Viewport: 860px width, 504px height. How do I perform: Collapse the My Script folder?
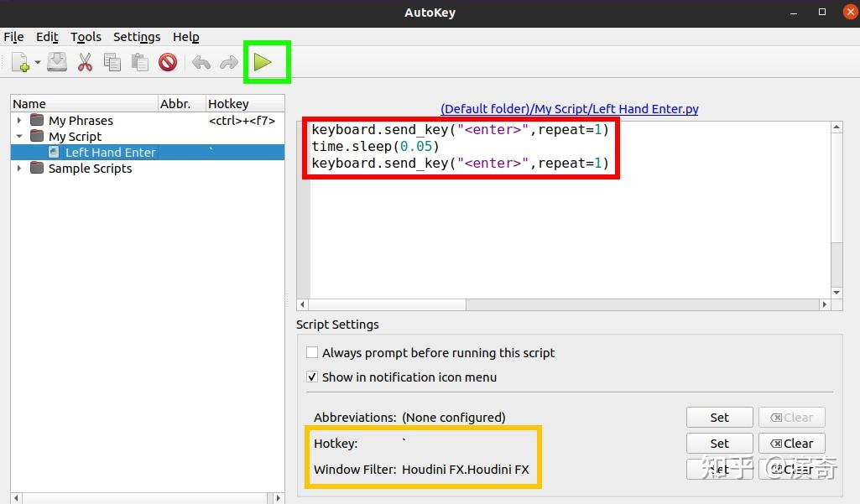(18, 136)
